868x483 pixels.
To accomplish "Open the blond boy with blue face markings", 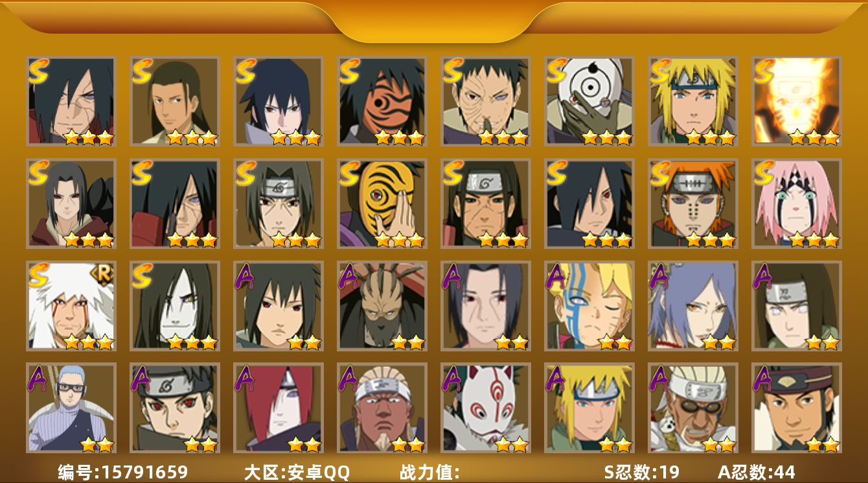I will [589, 306].
